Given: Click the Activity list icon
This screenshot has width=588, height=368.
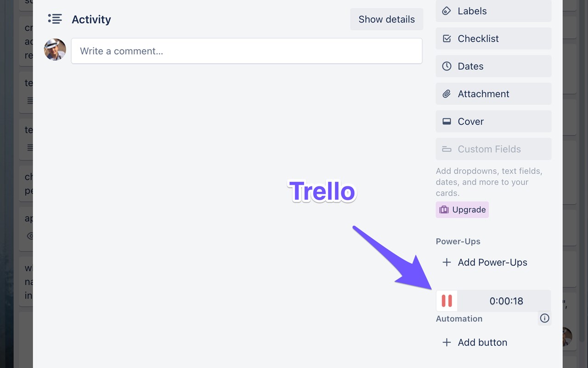Looking at the screenshot, I should coord(55,19).
